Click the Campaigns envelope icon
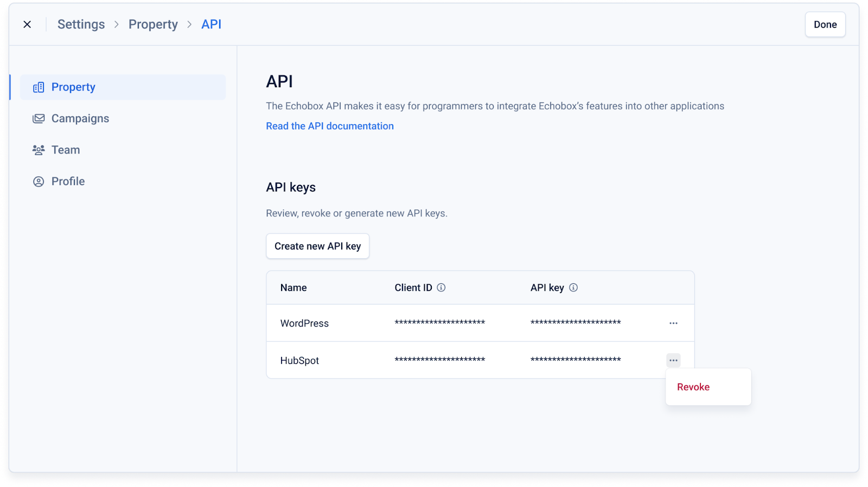The image size is (868, 487). coord(39,119)
